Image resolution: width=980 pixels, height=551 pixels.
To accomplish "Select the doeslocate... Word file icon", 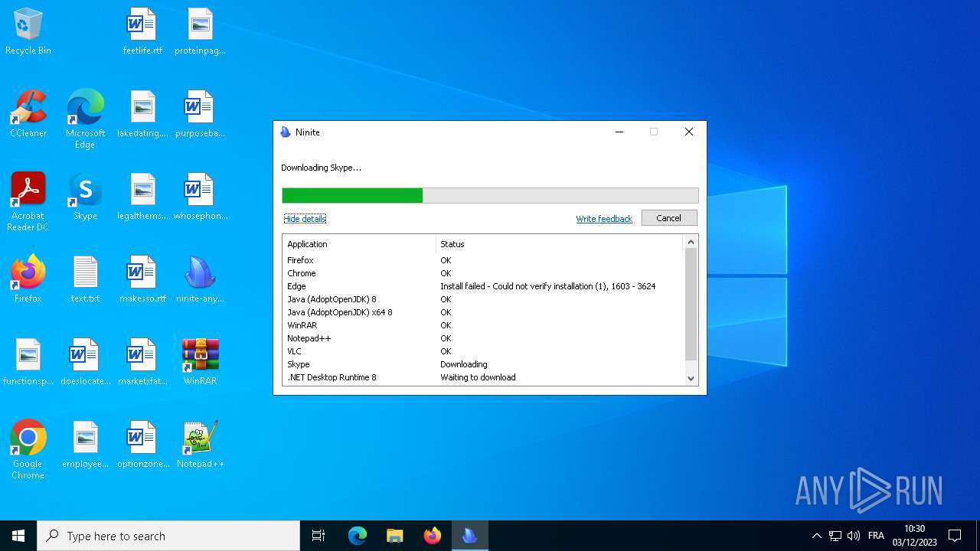I will click(85, 363).
